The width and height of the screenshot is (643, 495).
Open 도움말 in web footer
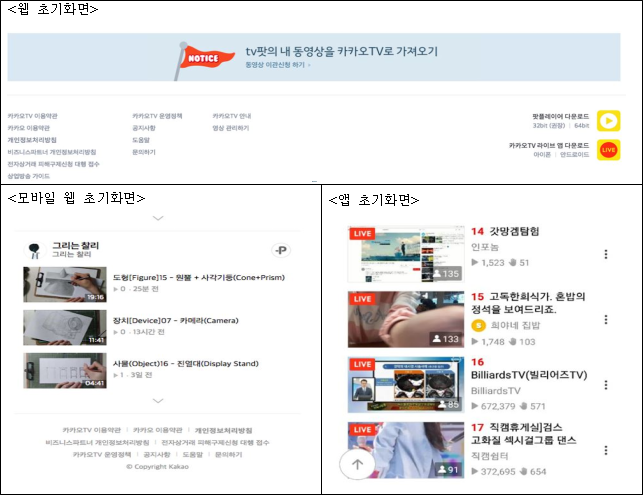(141, 140)
